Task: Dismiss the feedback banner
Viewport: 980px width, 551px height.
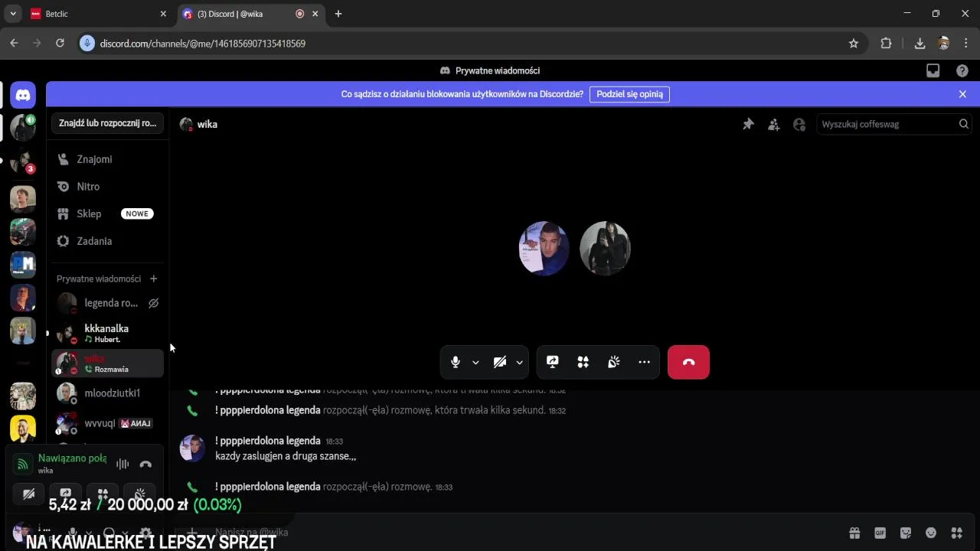Action: tap(962, 94)
